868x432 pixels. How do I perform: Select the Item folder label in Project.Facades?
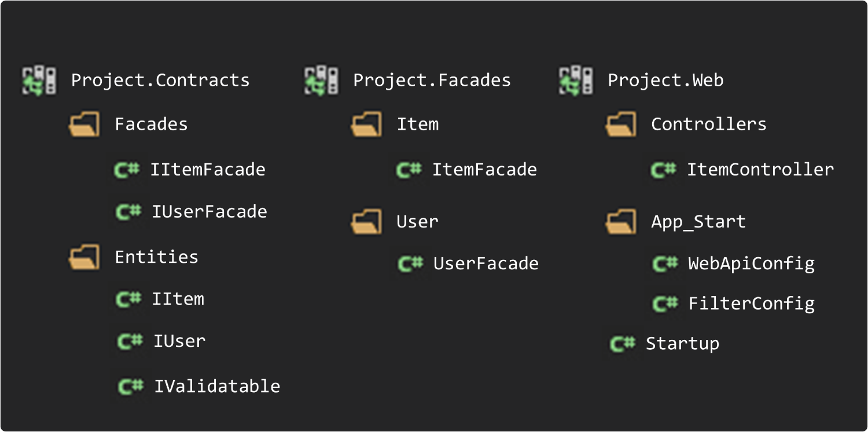click(x=417, y=125)
